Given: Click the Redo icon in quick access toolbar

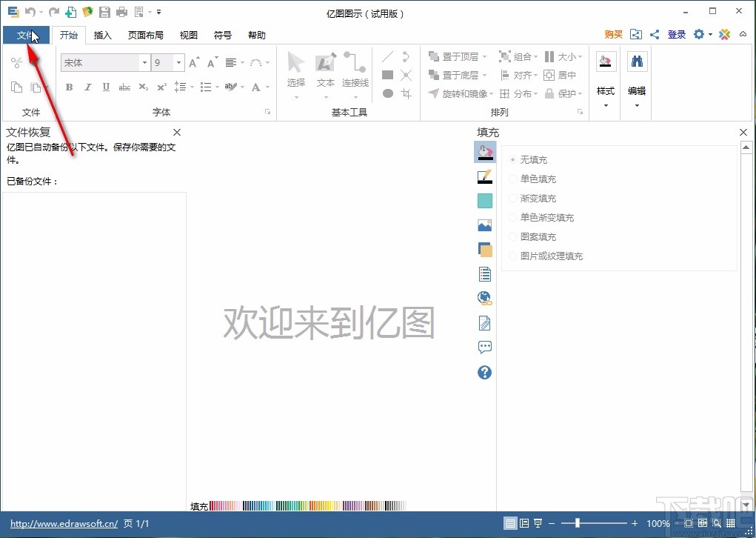Looking at the screenshot, I should pos(54,12).
